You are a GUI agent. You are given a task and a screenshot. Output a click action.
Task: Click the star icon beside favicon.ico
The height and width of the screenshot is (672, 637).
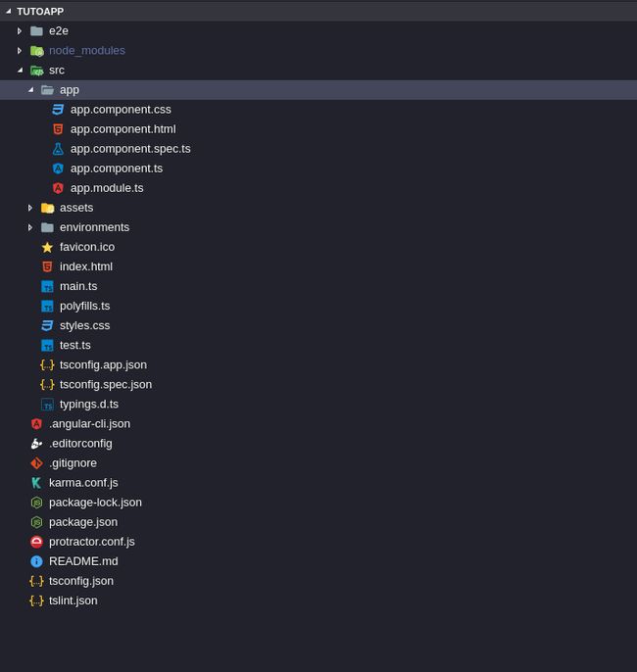tap(47, 247)
